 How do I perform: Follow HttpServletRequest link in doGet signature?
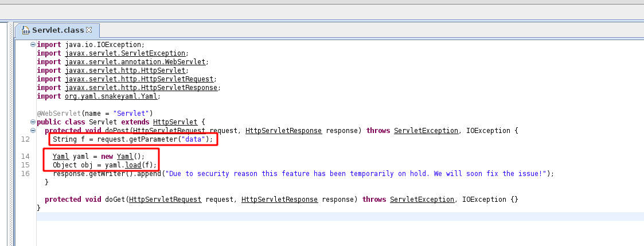click(165, 200)
